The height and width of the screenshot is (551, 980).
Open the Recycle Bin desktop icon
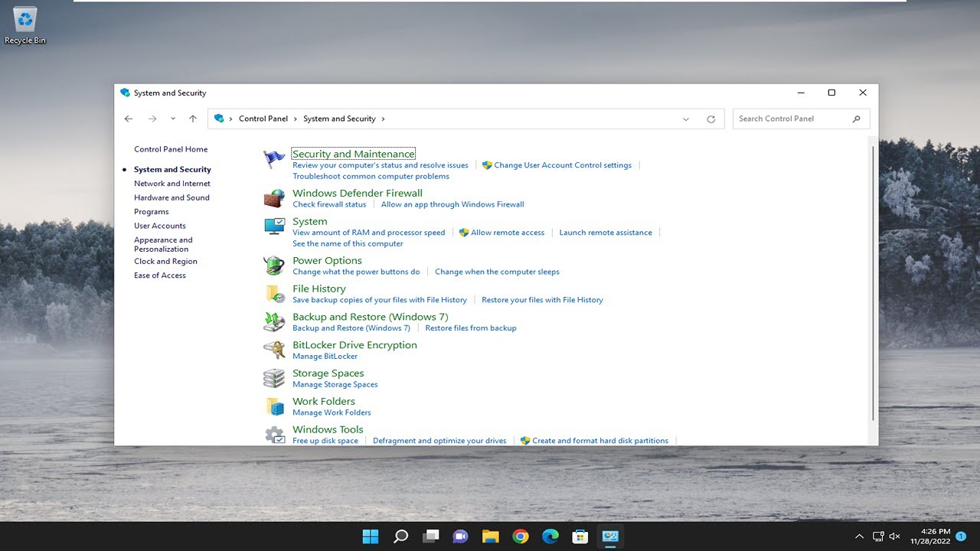pos(25,25)
